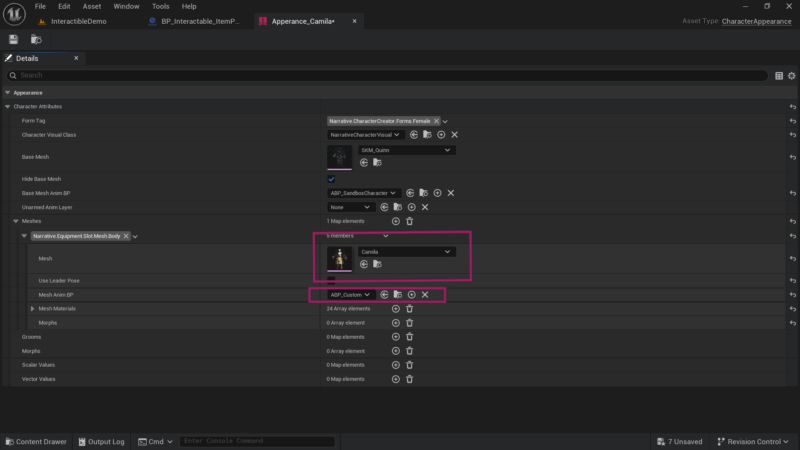
Task: Open ABP_SandboxCharacter anim BP dropdown
Action: (x=363, y=193)
